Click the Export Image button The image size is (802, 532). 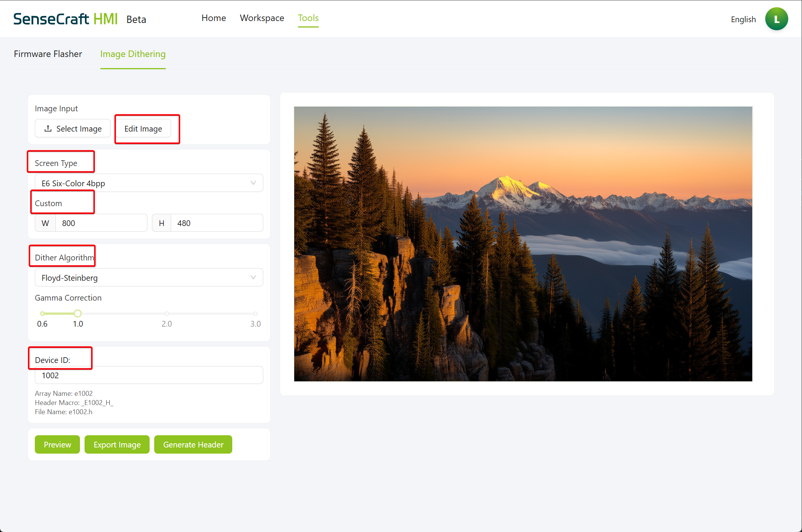117,444
